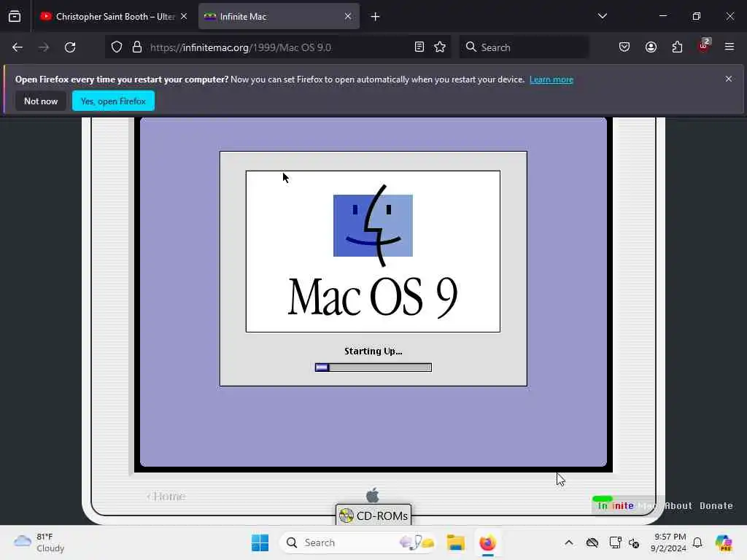747x560 pixels.
Task: Focus the Firefox Search box
Action: coord(524,47)
